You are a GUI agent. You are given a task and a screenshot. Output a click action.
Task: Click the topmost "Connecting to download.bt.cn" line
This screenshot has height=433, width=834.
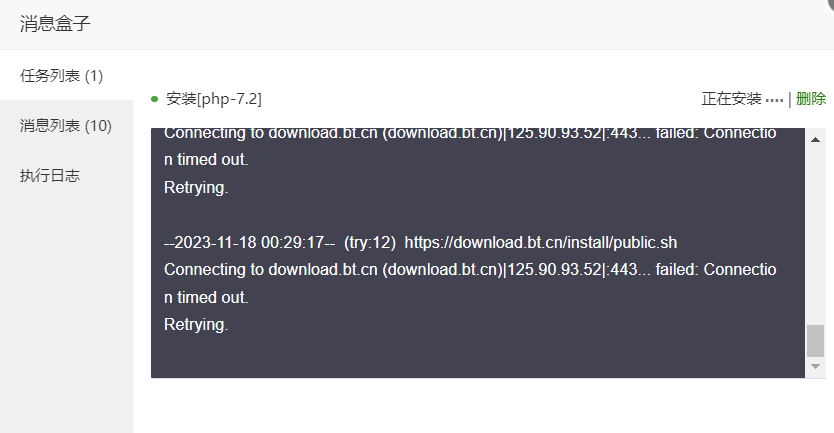(469, 132)
